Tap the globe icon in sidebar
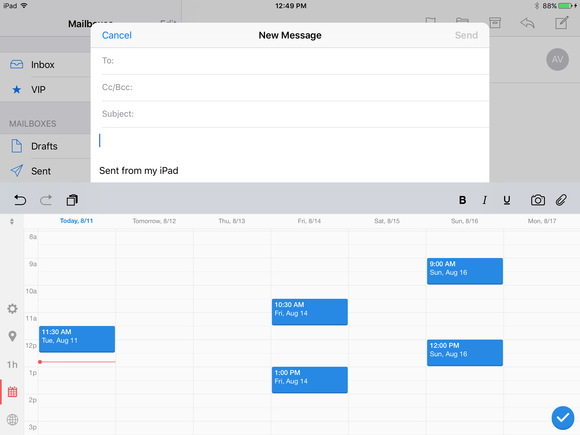The image size is (580, 435). (12, 419)
